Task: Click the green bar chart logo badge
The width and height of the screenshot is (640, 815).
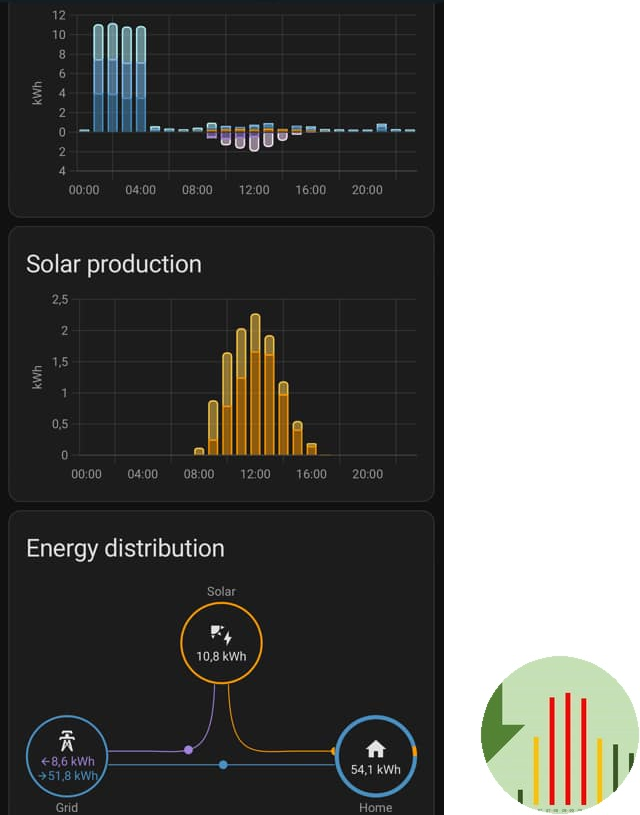Action: tap(559, 734)
